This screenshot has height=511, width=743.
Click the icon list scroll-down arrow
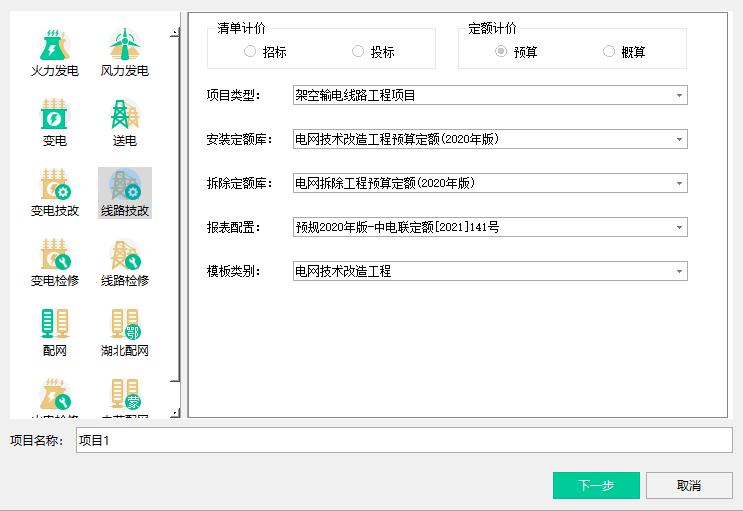pos(175,413)
